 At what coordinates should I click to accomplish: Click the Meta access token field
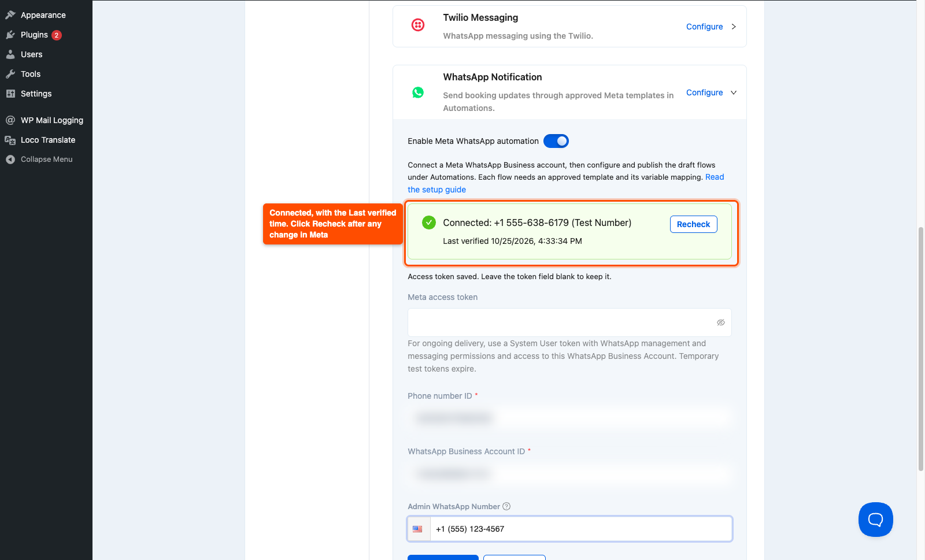point(569,322)
